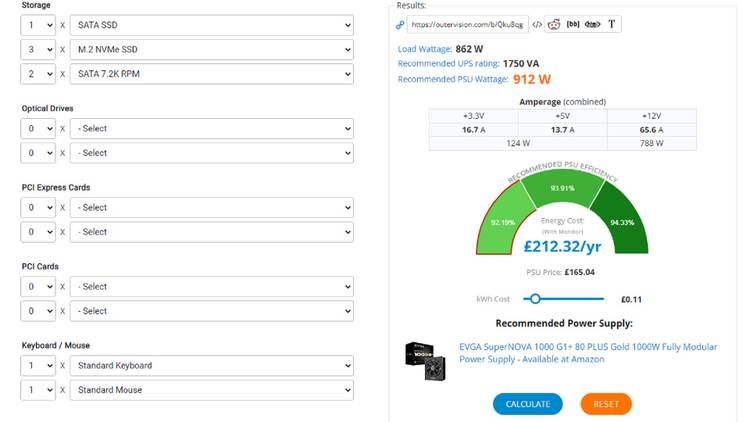Click the outervision share URL field
The image size is (750, 422).
467,24
